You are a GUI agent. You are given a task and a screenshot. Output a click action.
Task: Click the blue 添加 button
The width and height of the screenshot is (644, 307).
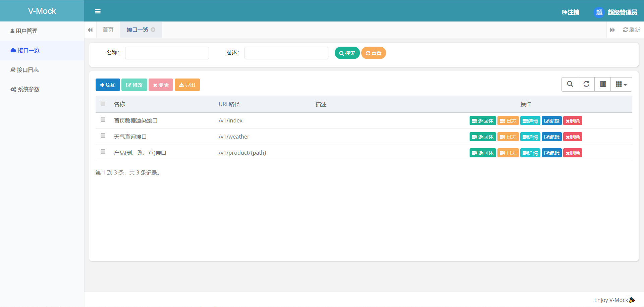108,85
